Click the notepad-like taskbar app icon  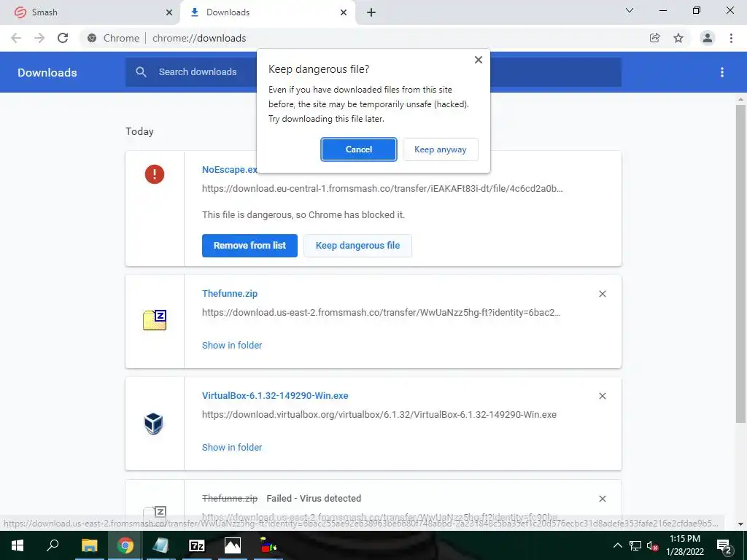pyautogui.click(x=160, y=545)
